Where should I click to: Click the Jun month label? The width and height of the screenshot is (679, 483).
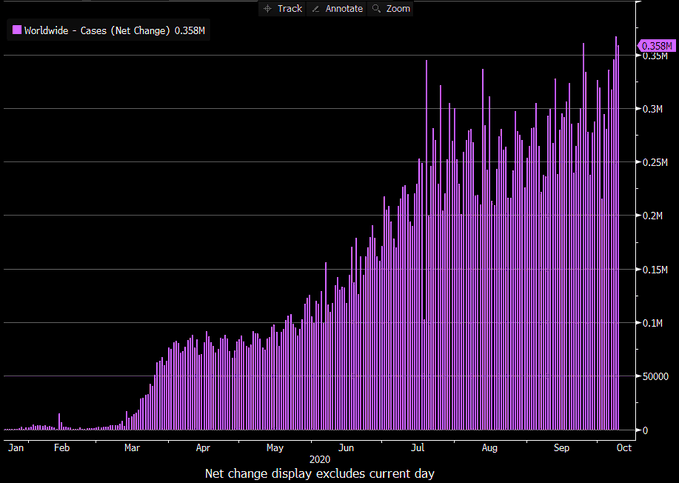coord(347,449)
